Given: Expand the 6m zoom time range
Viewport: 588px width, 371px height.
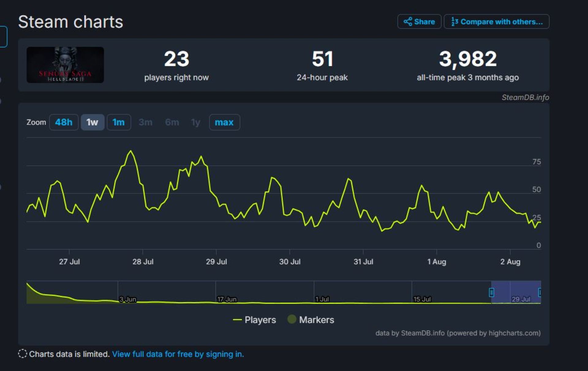Looking at the screenshot, I should click(x=171, y=122).
